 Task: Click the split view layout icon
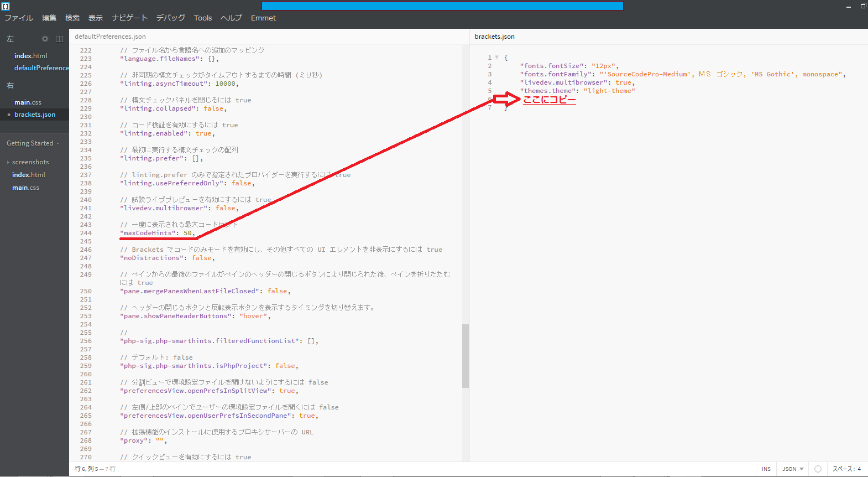coord(59,39)
